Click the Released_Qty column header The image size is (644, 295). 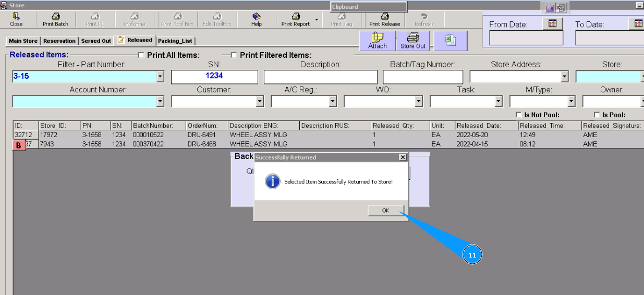click(400, 126)
